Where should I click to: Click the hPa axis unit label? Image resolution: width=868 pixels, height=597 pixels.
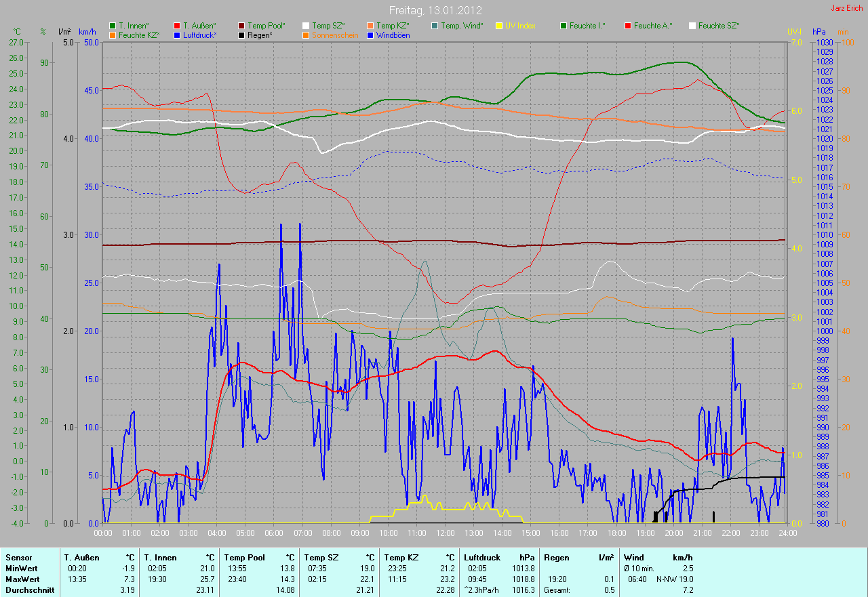819,32
